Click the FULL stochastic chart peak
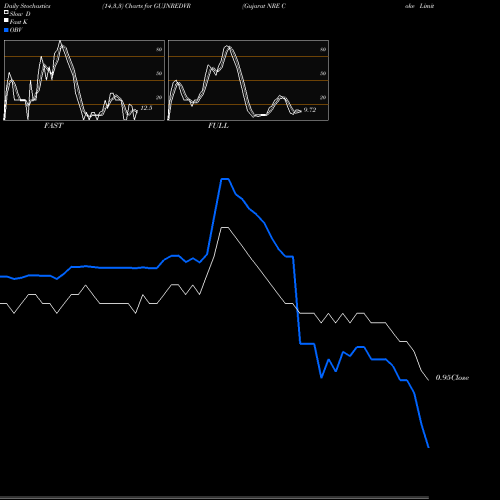500x500 pixels. (228, 47)
